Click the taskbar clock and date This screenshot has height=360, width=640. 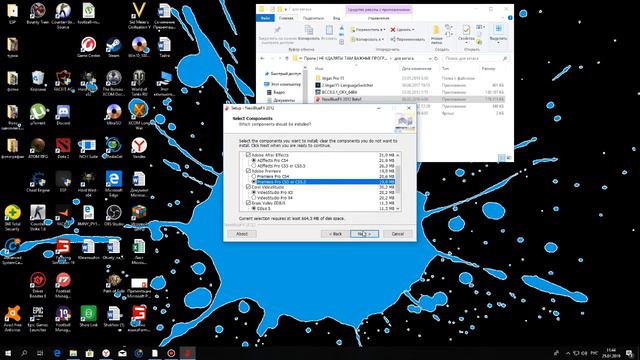click(611, 353)
